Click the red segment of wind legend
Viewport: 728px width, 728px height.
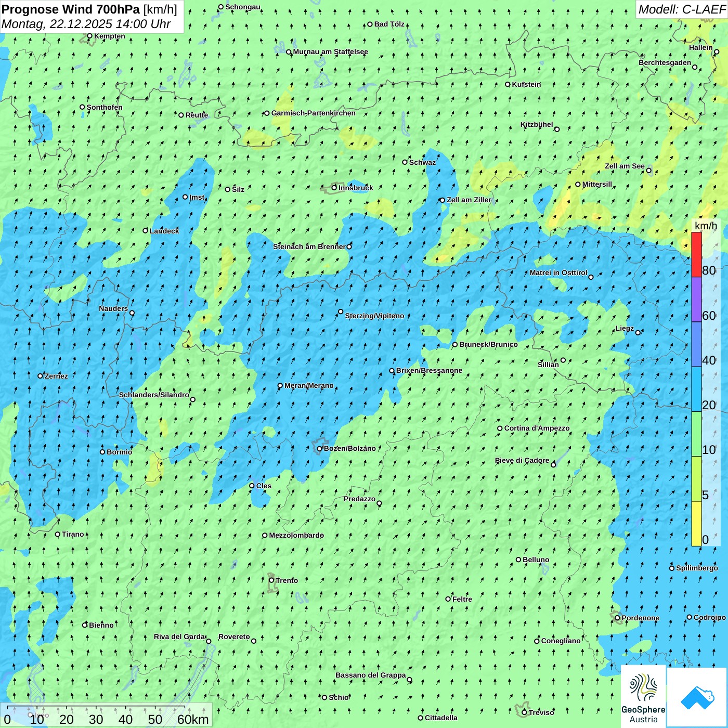click(696, 254)
